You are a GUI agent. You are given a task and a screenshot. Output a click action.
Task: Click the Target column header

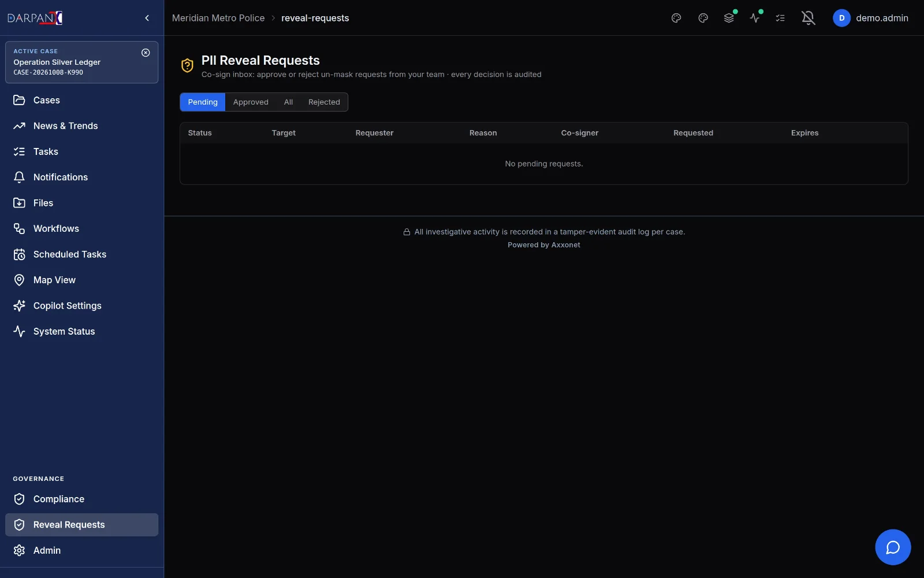(x=284, y=133)
